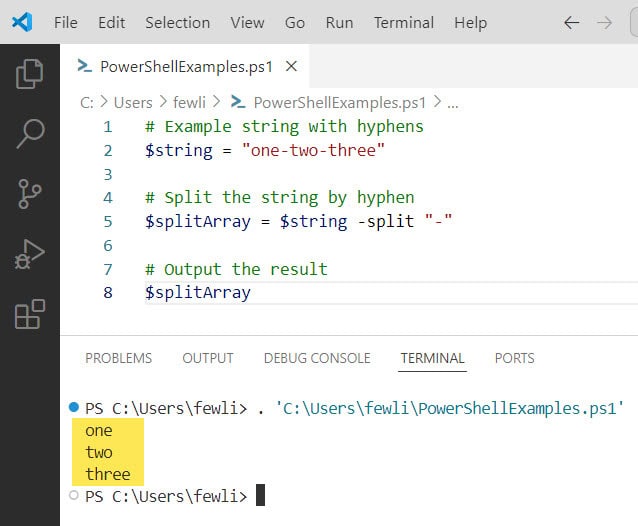Close the PowerShellExamples.ps1 tab
638x526 pixels.
pos(291,66)
